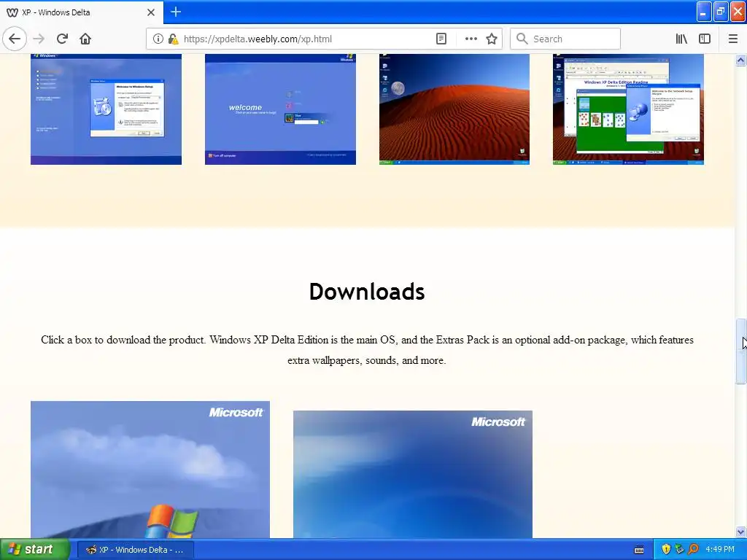This screenshot has width=747, height=560.
Task: Click the on-screen keyboard tray icon
Action: coord(639,550)
